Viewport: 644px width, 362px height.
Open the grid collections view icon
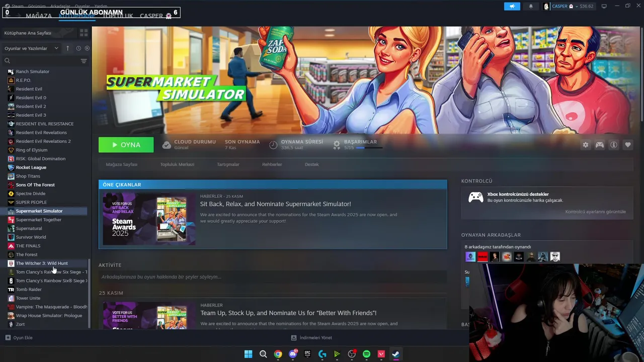pos(84,33)
